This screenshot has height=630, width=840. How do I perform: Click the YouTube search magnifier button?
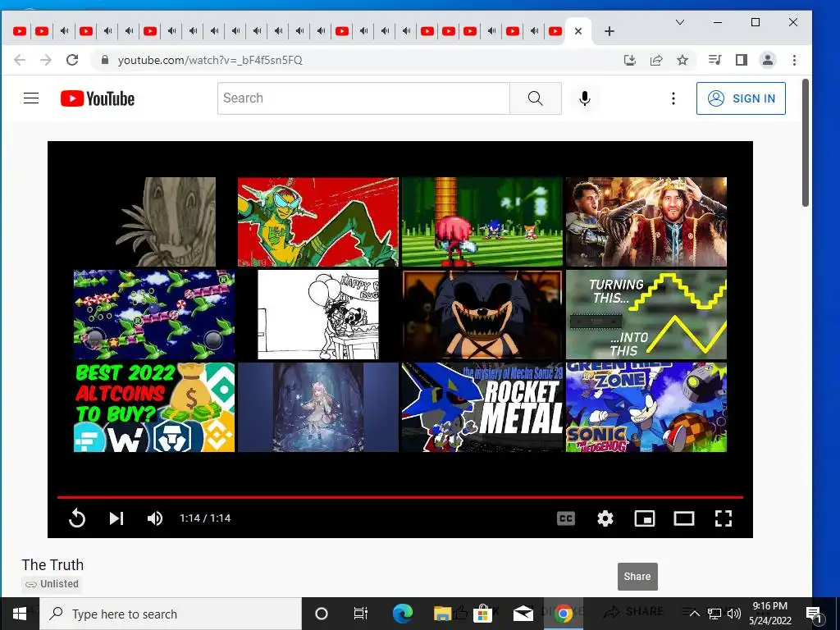click(535, 98)
